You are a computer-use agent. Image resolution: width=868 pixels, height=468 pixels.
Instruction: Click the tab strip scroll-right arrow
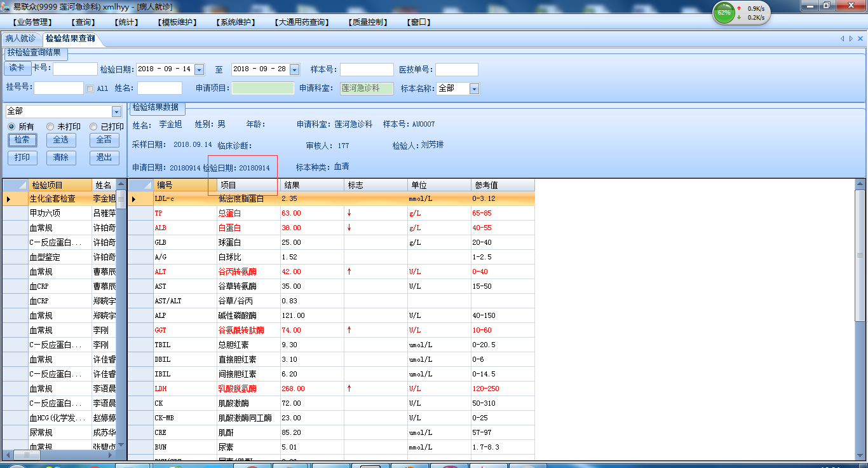coord(851,39)
